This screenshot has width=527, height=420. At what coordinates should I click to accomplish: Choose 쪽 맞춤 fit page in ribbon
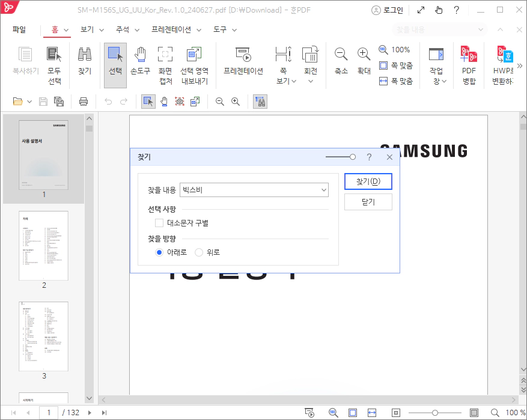[396, 65]
